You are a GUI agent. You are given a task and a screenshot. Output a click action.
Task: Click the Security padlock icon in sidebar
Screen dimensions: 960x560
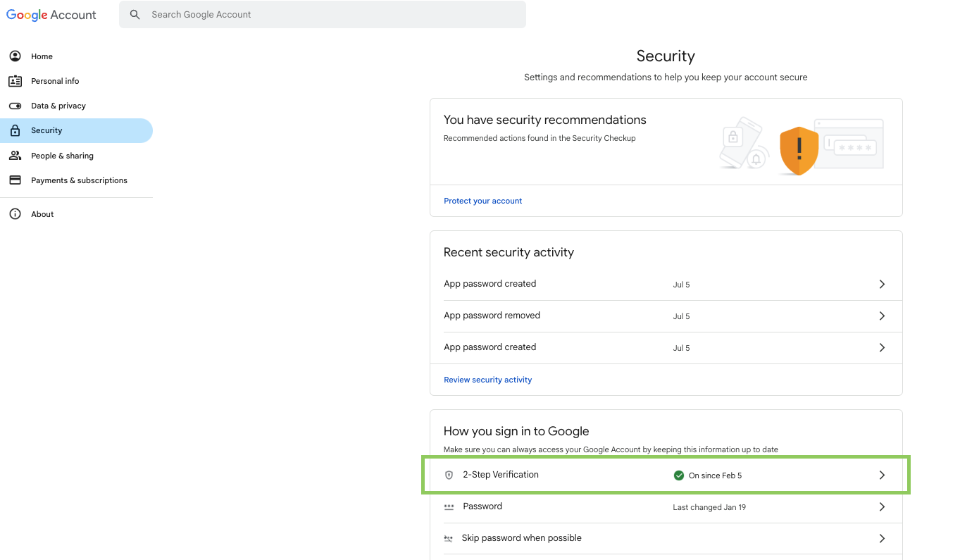15,130
